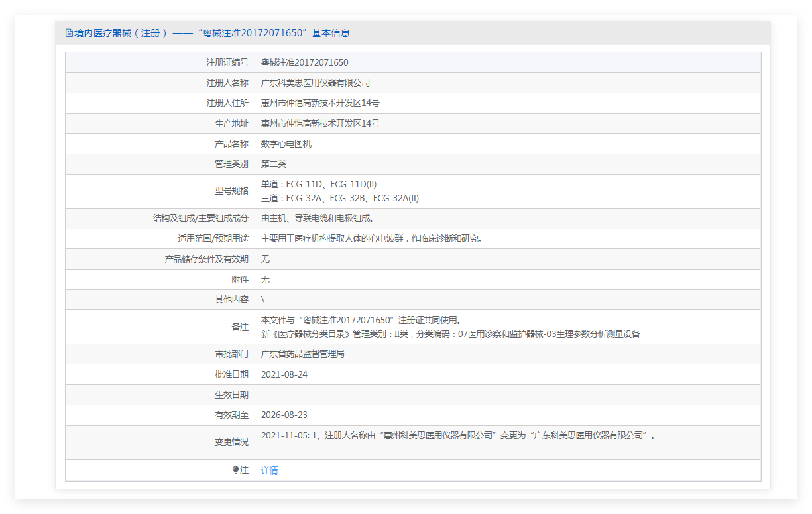Image resolution: width=812 pixels, height=514 pixels.
Task: Open the 详情 link
Action: coord(270,470)
